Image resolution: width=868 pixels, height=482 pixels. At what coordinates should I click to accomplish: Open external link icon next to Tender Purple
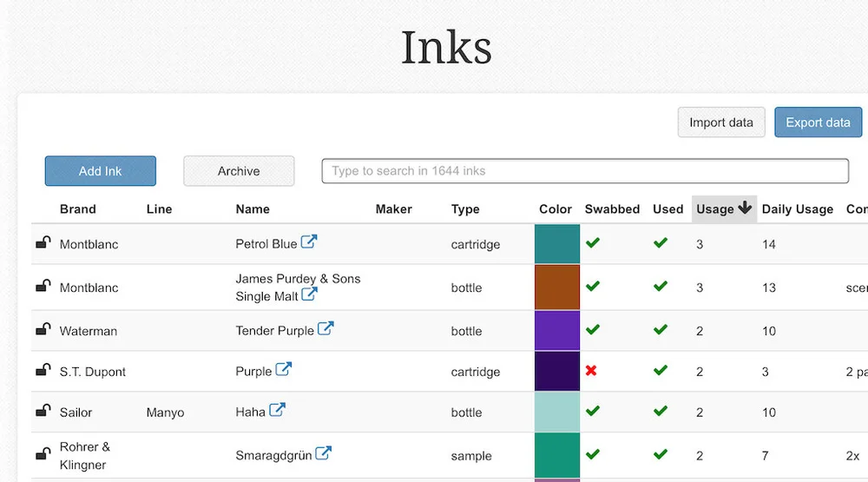[x=325, y=328]
